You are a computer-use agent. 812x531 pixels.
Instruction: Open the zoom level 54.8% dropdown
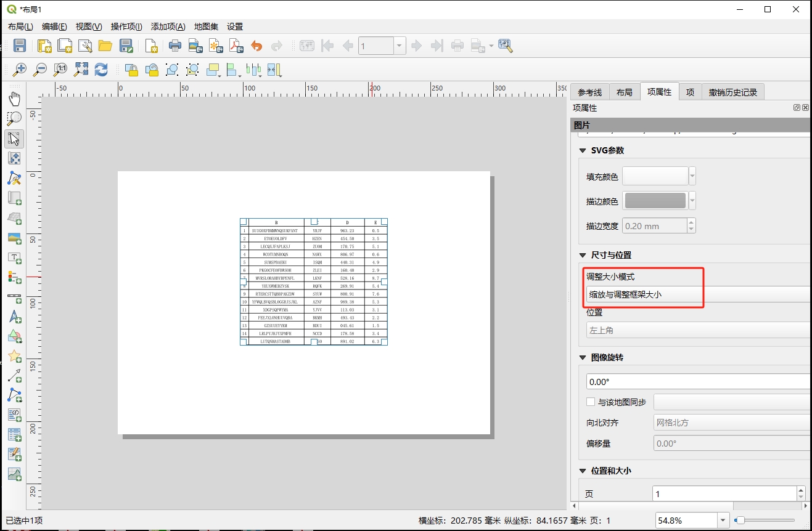point(723,521)
